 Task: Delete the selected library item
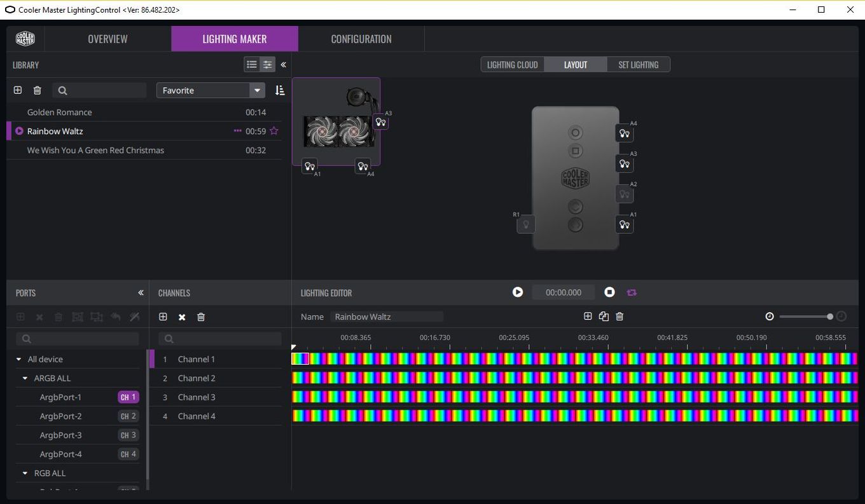37,90
